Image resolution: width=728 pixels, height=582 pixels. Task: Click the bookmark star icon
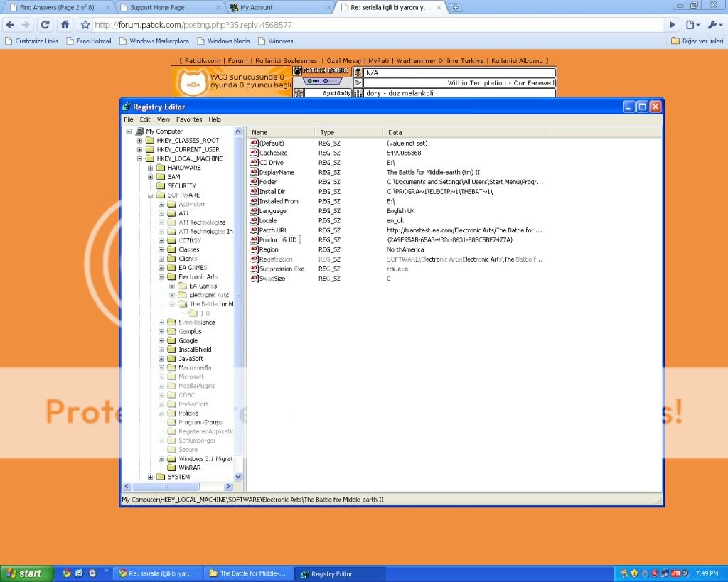coord(85,25)
